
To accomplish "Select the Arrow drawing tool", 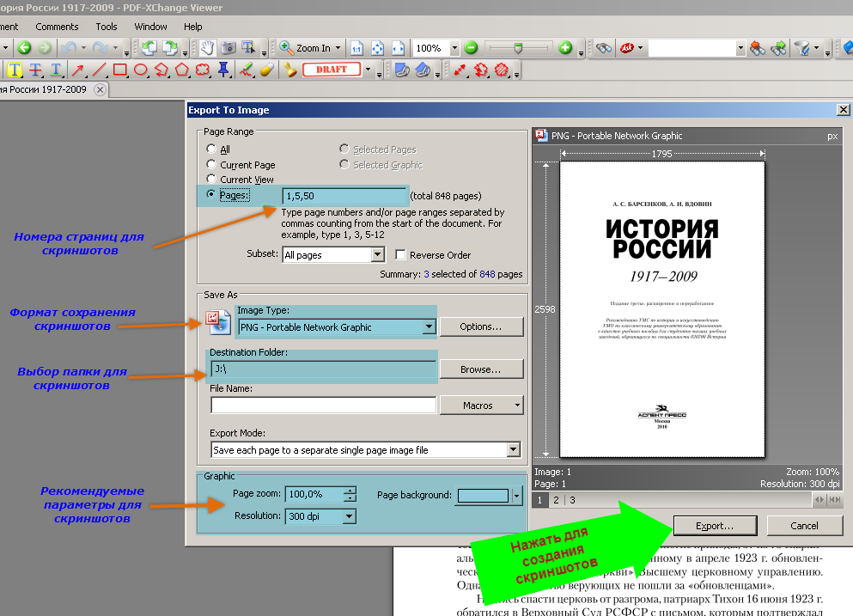I will click(78, 70).
